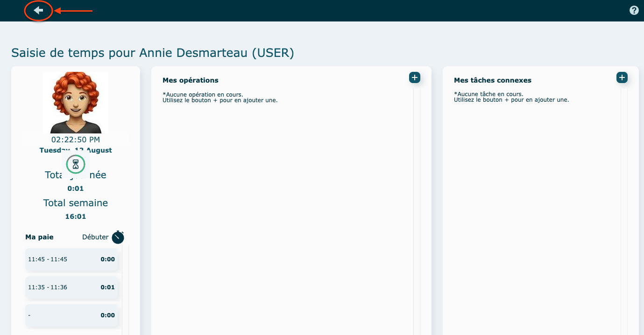Click the Total semaine value 16:01
This screenshot has height=335, width=644.
point(76,216)
